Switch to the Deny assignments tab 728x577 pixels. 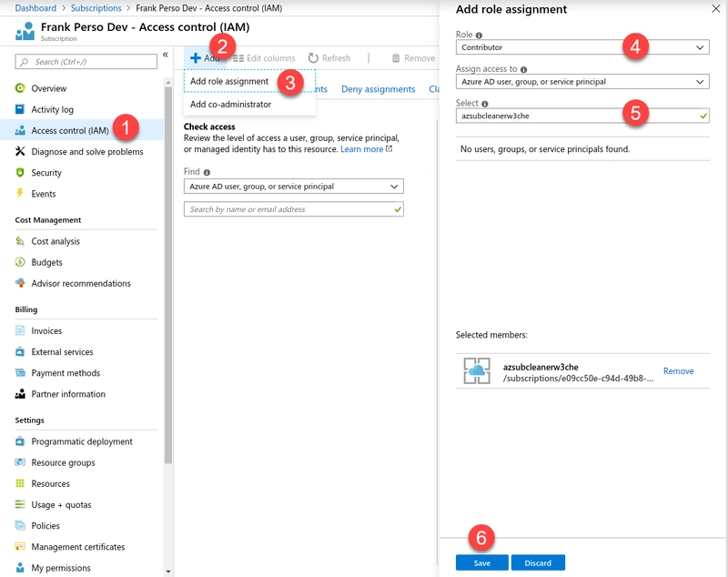tap(378, 89)
